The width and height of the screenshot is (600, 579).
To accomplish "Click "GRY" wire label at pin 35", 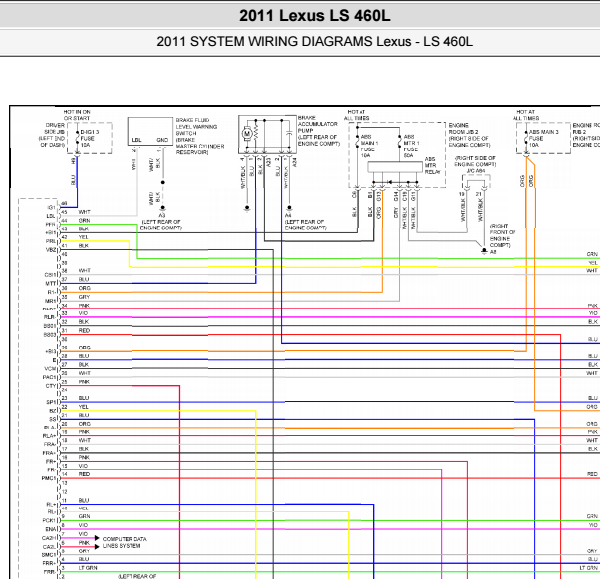I will coord(84,297).
